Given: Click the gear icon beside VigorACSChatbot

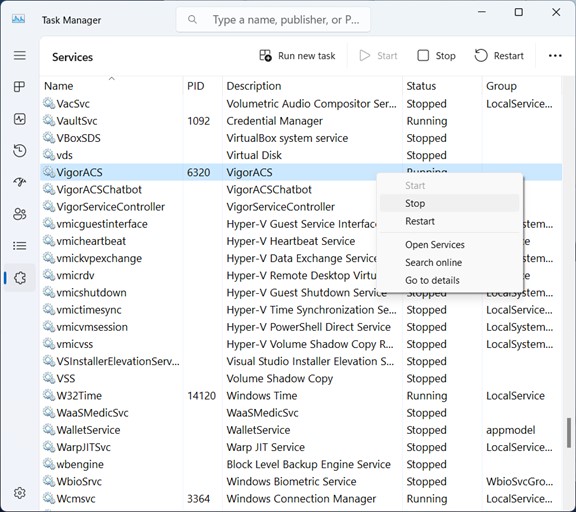Looking at the screenshot, I should (49, 189).
